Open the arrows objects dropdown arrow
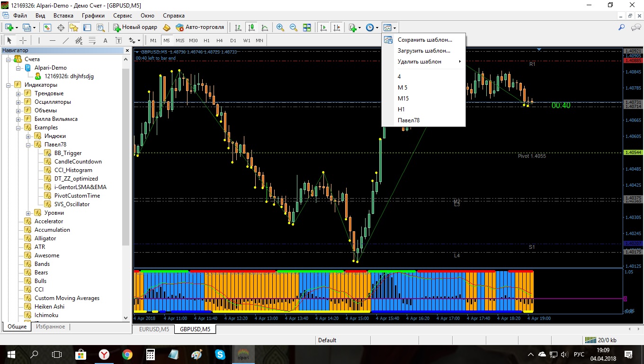This screenshot has height=364, width=644. pyautogui.click(x=139, y=40)
